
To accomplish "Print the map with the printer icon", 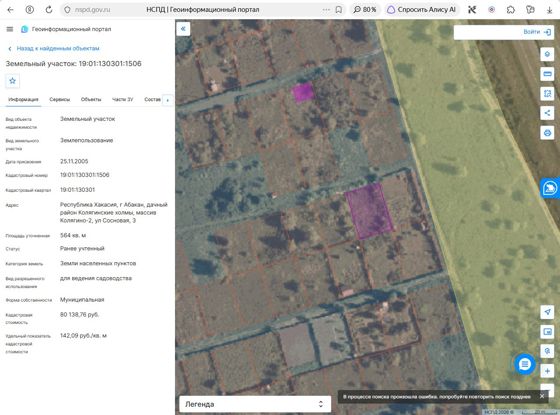I will click(x=547, y=133).
